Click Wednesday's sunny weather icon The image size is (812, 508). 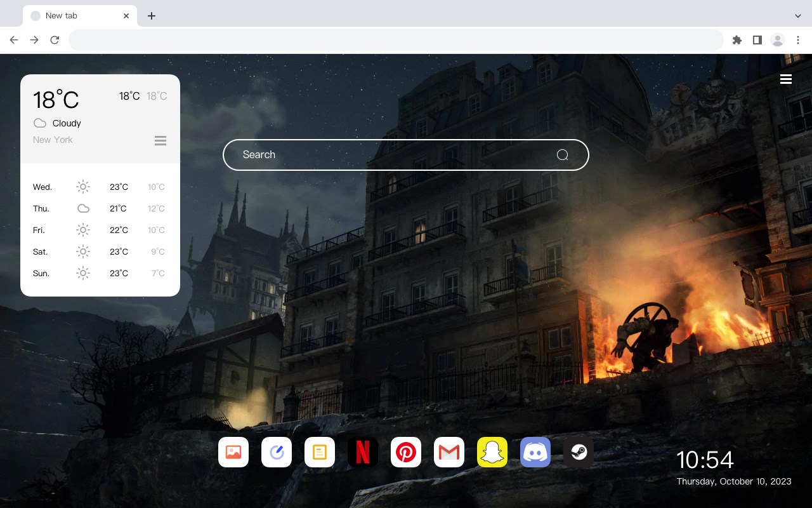coord(83,187)
